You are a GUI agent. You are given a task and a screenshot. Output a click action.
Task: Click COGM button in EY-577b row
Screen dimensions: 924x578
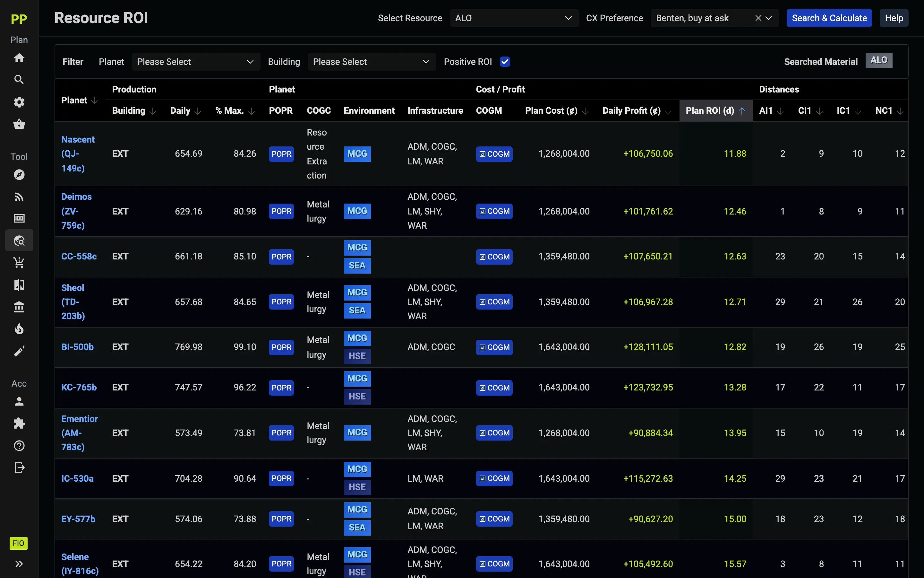pyautogui.click(x=494, y=519)
